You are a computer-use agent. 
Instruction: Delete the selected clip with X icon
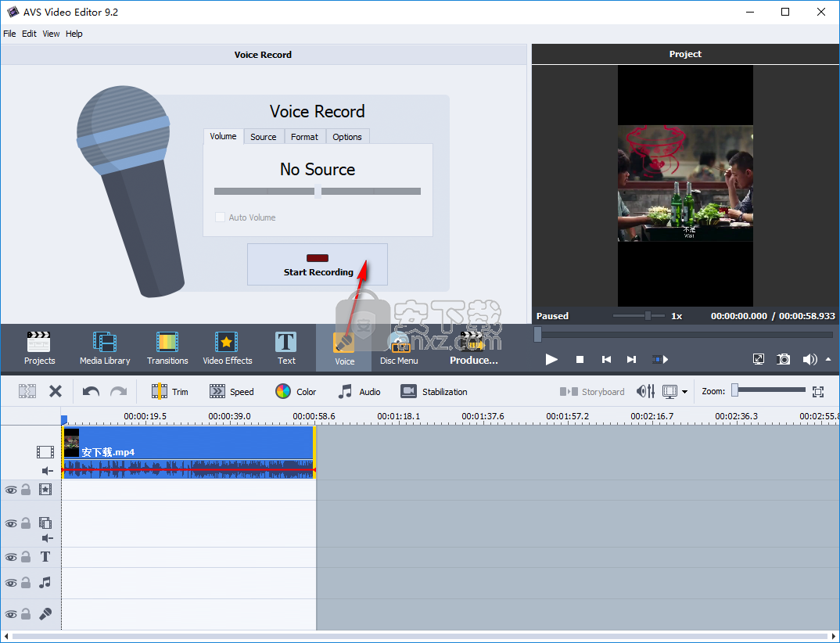click(56, 392)
